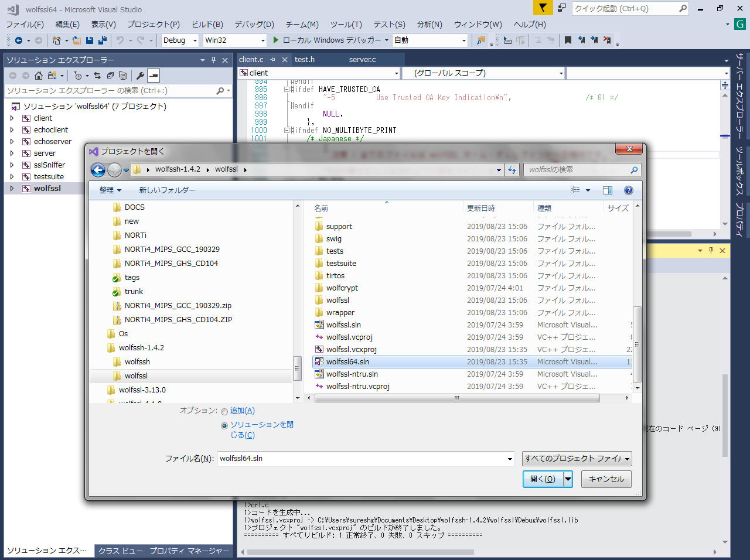Viewport: 750px width, 560px height.
Task: Click the 更新日時 column header
Action: pos(481,208)
